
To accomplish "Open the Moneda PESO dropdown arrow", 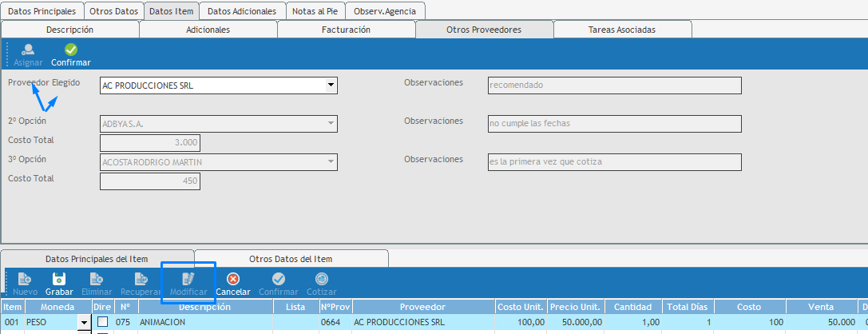I will [83, 322].
